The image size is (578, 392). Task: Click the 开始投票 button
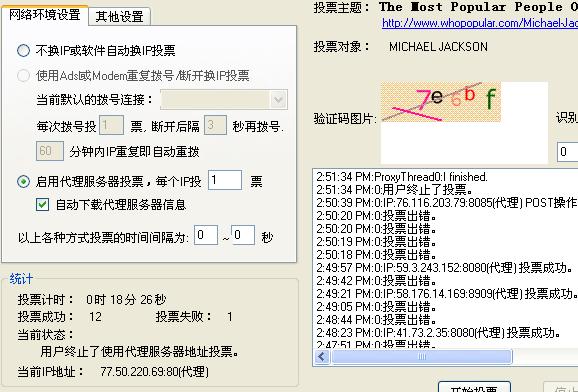coord(474,388)
